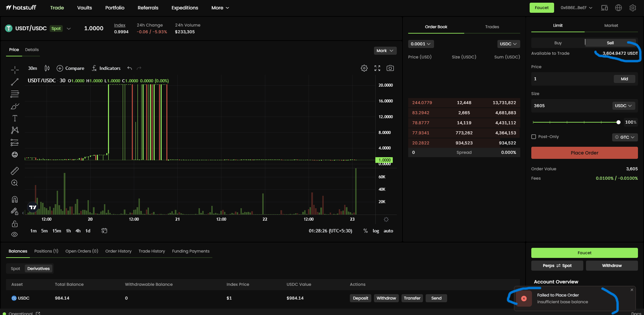Toggle log scale on chart

point(376,231)
